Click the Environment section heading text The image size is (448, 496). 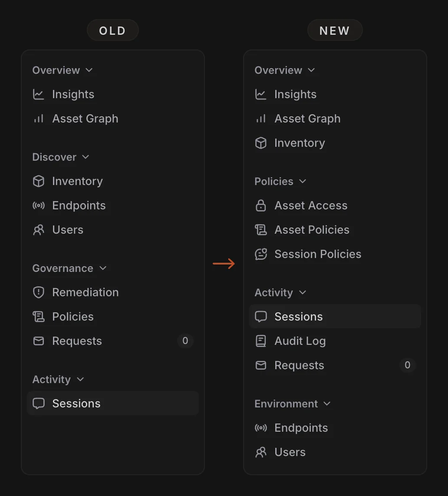tap(286, 403)
